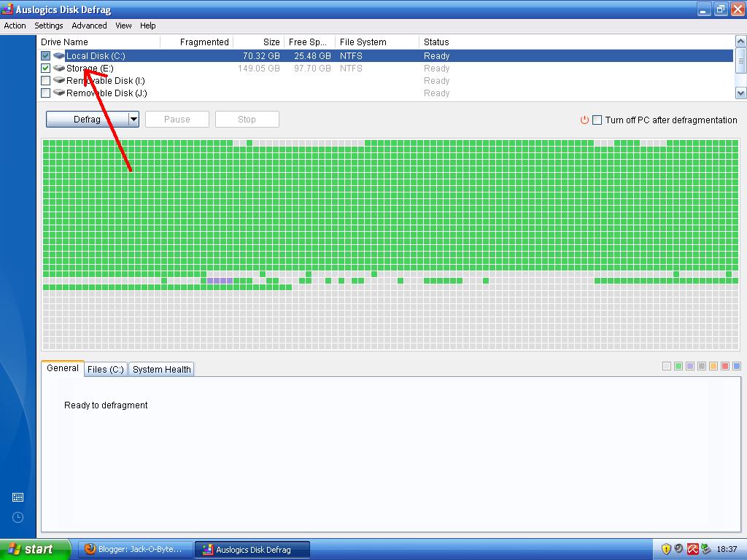Uncheck the Storage (E:) checkbox
747x560 pixels.
point(46,68)
